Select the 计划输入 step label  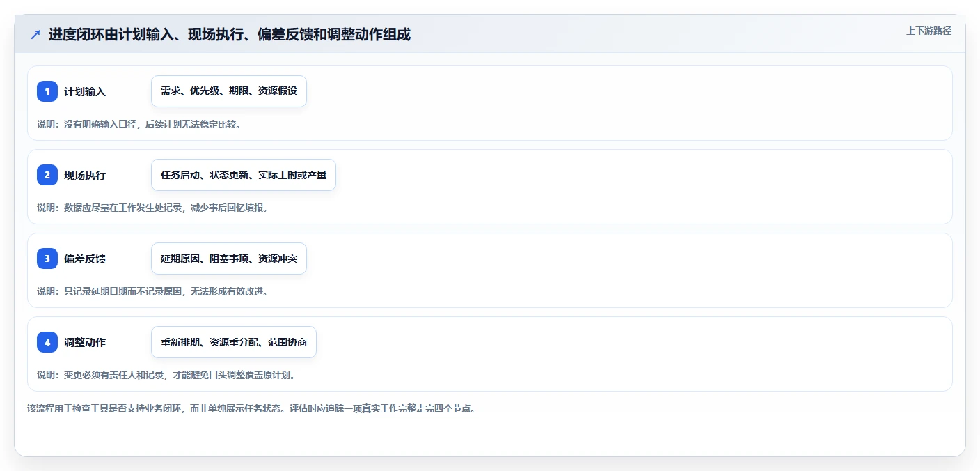[85, 91]
